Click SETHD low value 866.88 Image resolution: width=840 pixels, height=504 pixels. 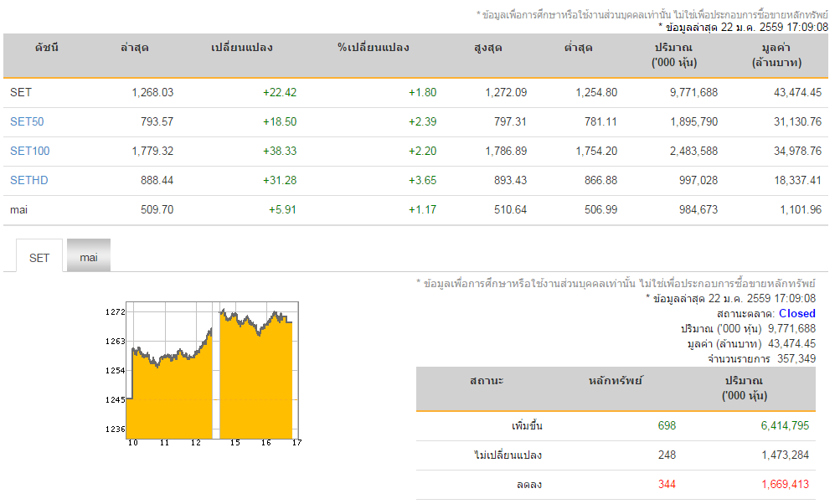600,180
